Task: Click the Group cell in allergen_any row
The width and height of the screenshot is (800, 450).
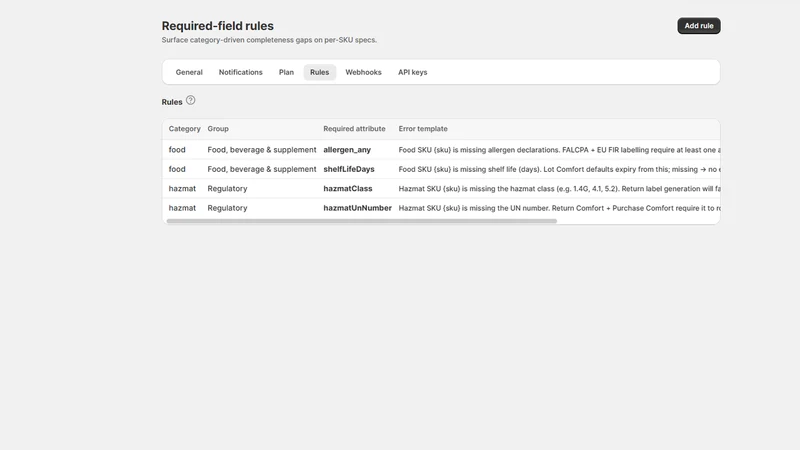Action: (x=262, y=149)
